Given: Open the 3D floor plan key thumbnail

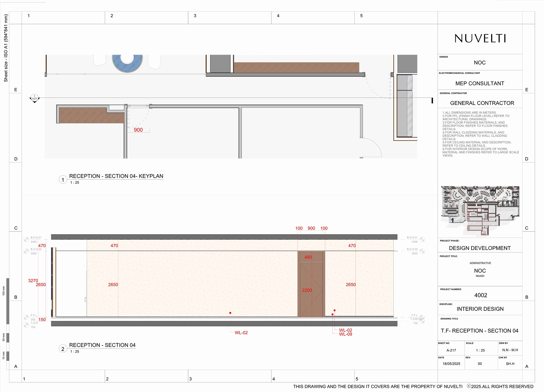Looking at the screenshot, I should pyautogui.click(x=480, y=211).
